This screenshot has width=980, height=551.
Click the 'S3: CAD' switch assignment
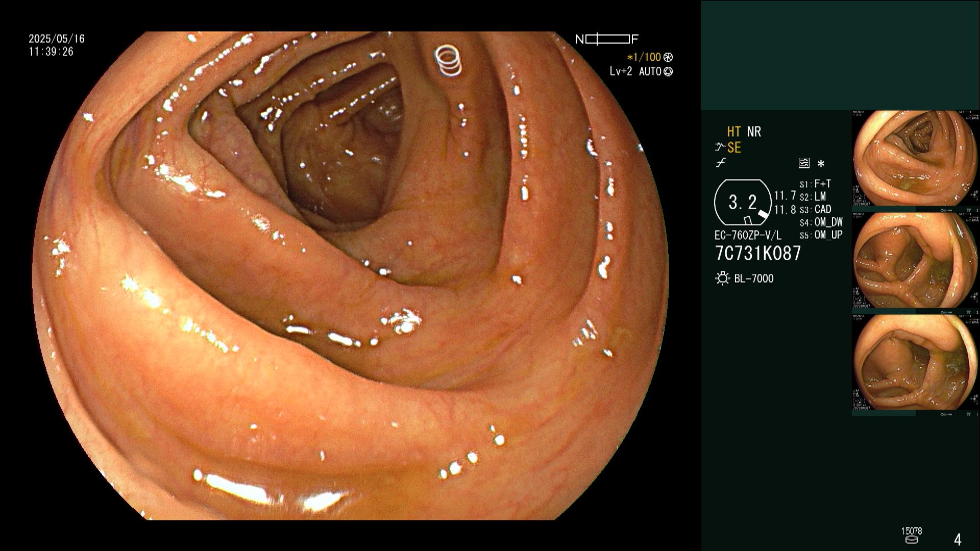pos(815,209)
